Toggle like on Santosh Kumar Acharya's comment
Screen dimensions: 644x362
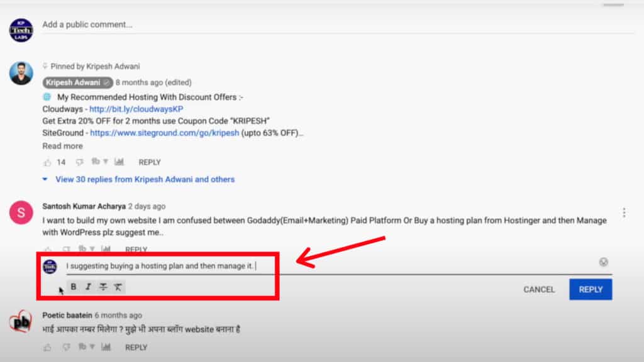click(47, 249)
